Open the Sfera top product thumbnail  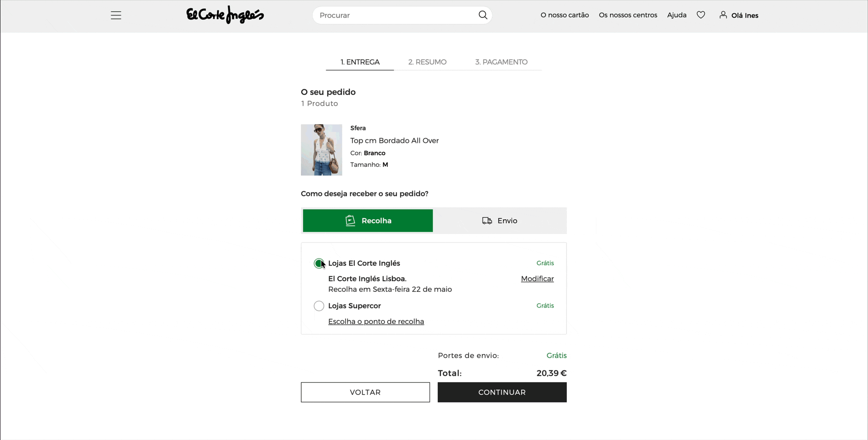[321, 150]
